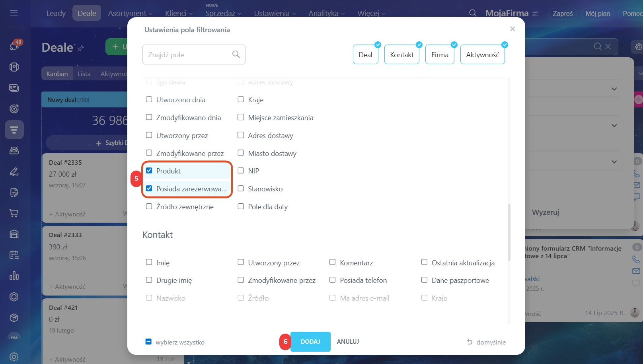The image size is (643, 364).
Task: Open the document edit icon in the sidebar
Action: [14, 193]
